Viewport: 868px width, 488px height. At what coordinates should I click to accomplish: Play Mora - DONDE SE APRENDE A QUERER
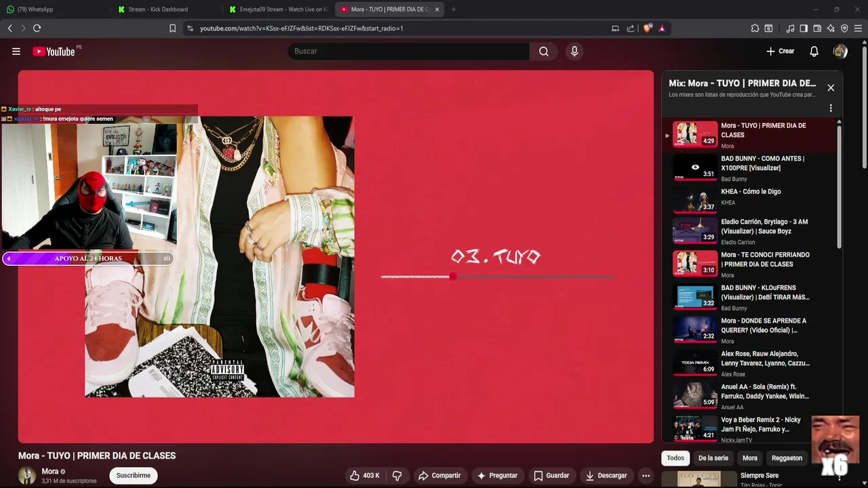(750, 330)
